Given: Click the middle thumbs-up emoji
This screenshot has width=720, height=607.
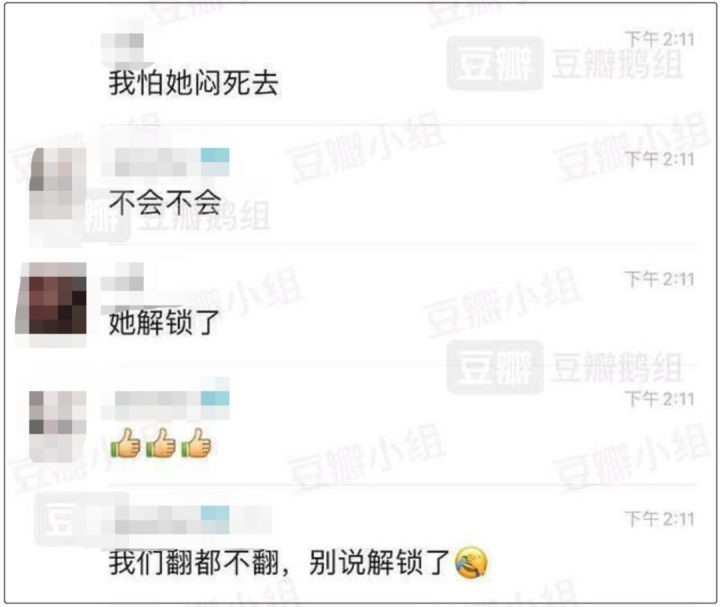Looking at the screenshot, I should (161, 443).
